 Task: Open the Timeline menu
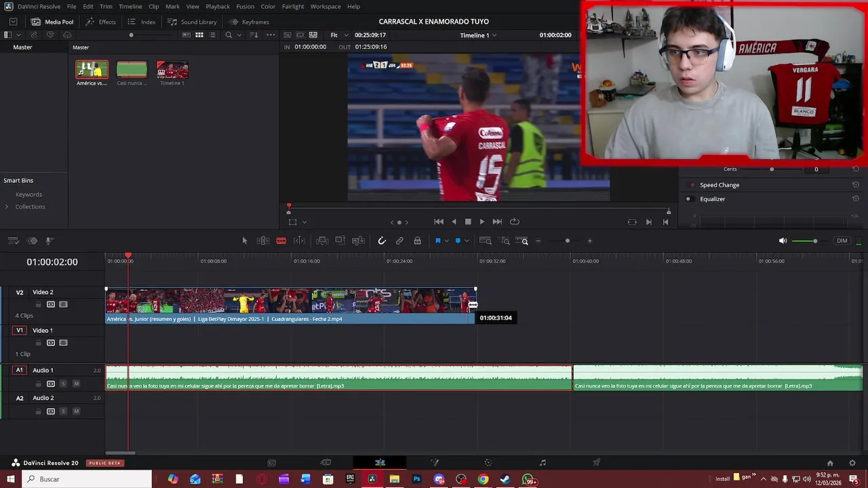point(130,6)
